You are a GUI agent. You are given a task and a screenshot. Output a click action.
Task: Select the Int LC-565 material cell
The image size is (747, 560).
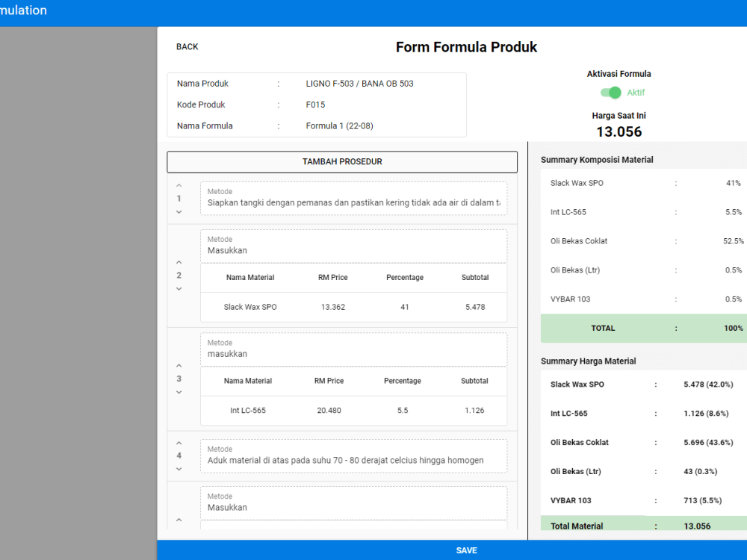(x=248, y=411)
